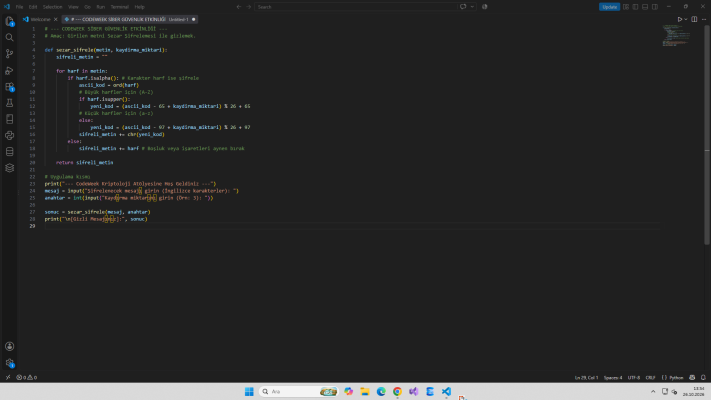Open the Extensions view in the activity bar

[10, 87]
